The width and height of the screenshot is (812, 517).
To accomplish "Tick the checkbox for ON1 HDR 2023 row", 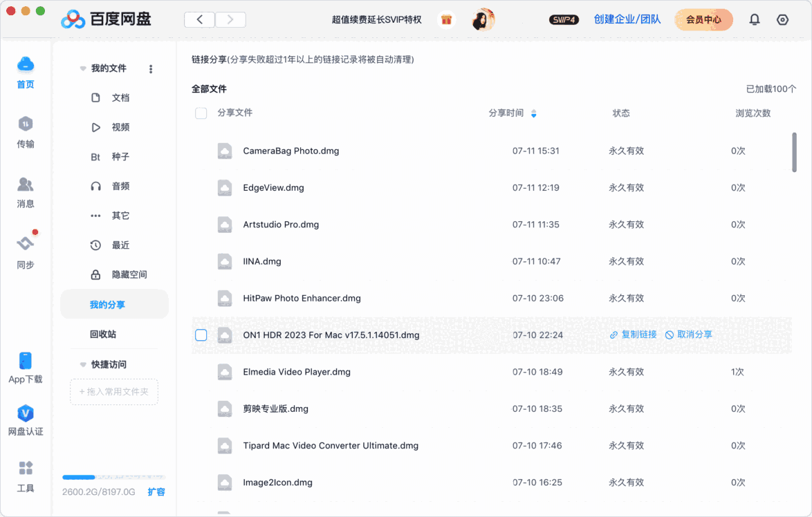I will point(201,335).
